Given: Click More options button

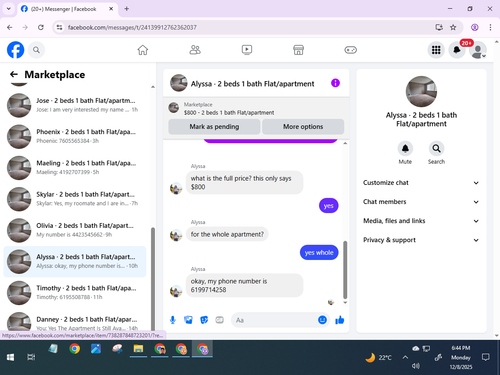Looking at the screenshot, I should click(x=303, y=127).
